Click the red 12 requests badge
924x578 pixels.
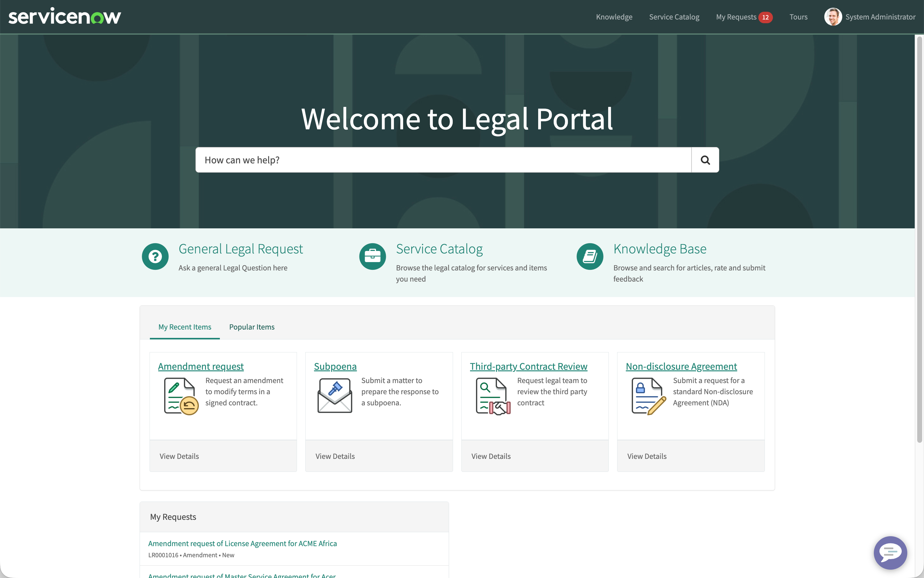pos(765,17)
